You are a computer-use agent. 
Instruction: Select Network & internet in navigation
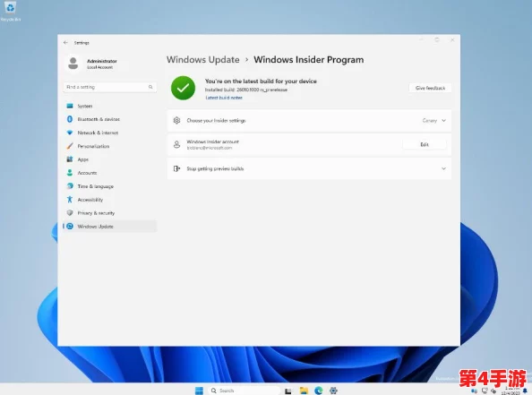[109, 133]
